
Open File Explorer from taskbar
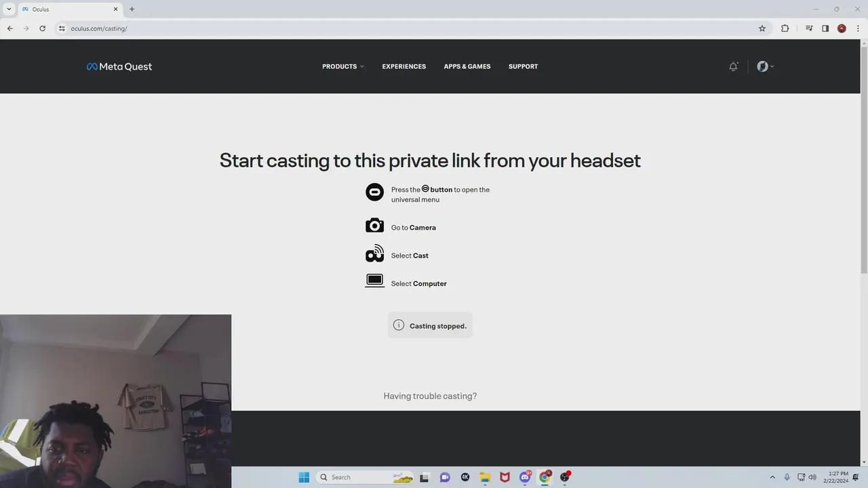click(x=485, y=477)
